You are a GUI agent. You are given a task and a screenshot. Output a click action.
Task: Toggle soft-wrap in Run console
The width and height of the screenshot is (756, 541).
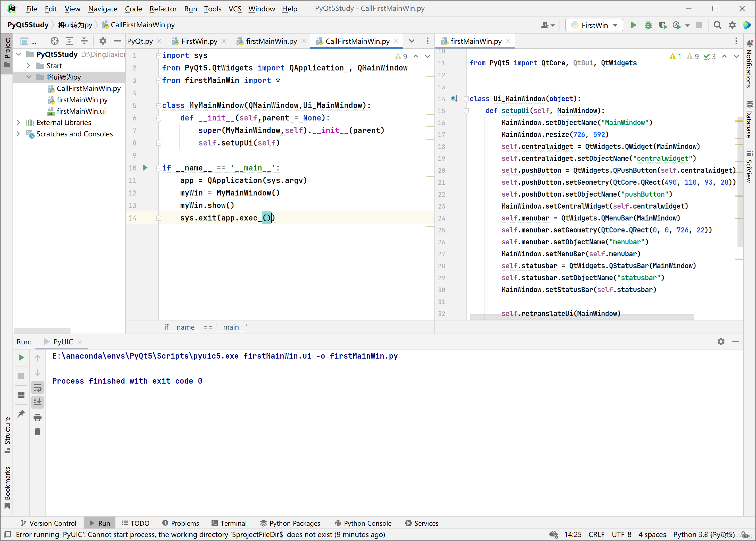coord(38,388)
